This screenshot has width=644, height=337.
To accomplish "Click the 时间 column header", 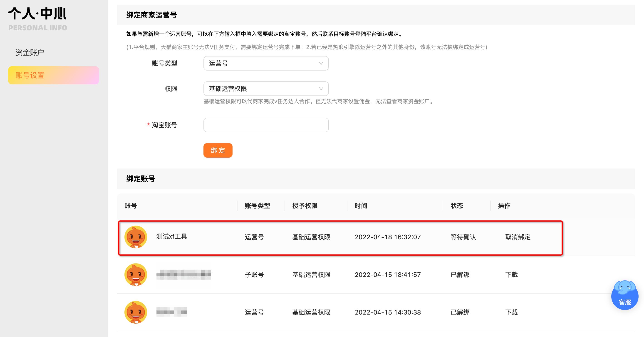I will pos(361,206).
